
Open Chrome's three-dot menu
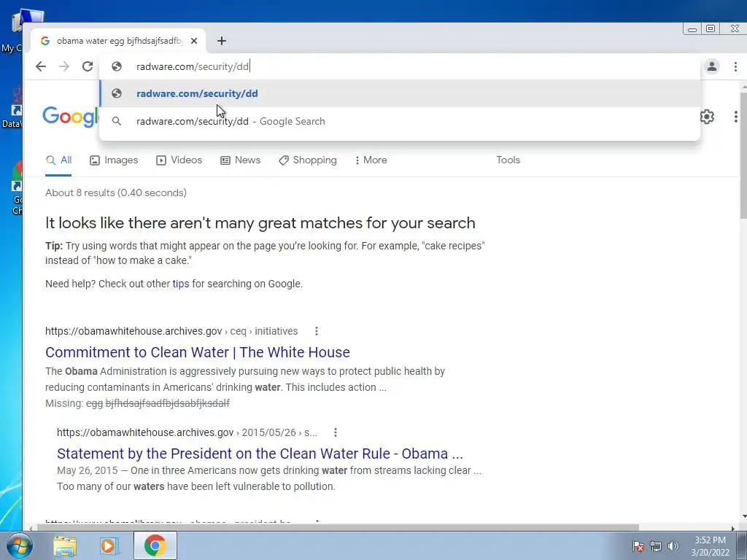(x=735, y=66)
